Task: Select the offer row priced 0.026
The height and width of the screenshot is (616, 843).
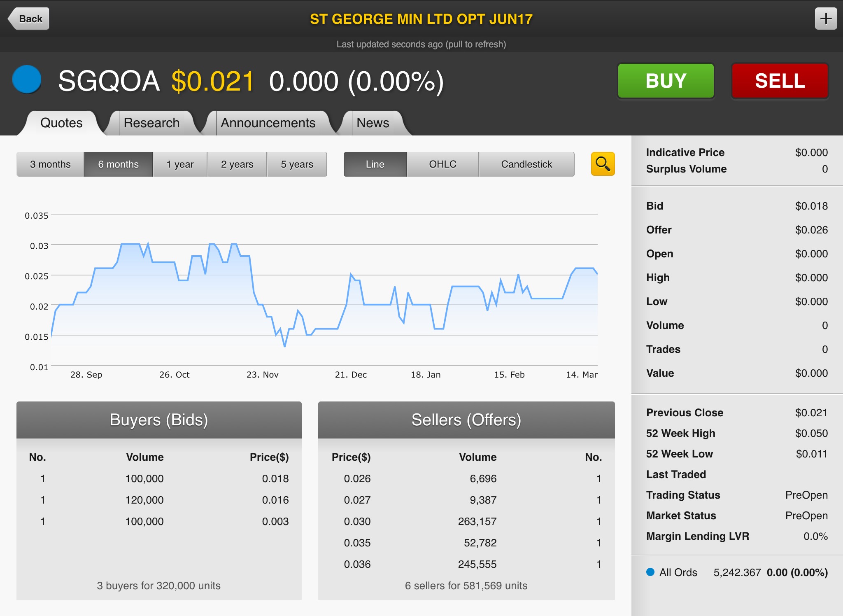Action: pyautogui.click(x=466, y=478)
